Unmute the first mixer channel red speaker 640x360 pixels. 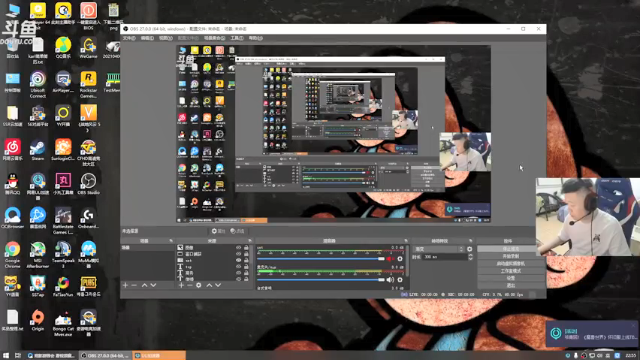pos(390,259)
